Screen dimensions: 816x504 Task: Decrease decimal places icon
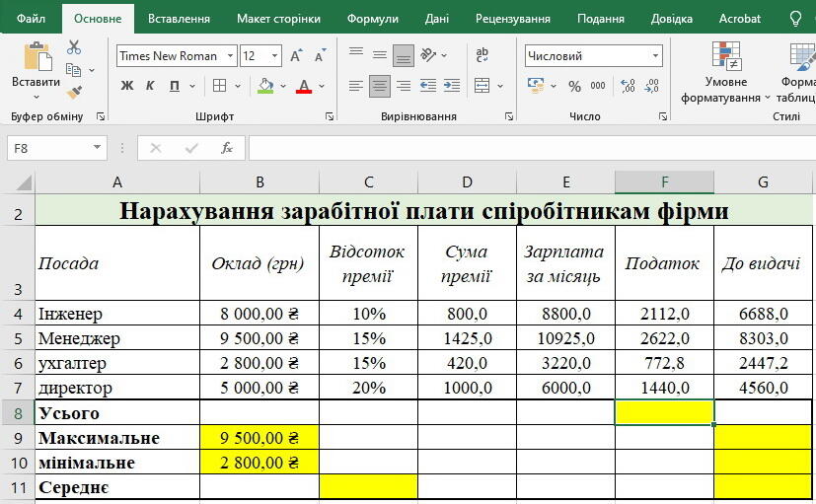651,86
